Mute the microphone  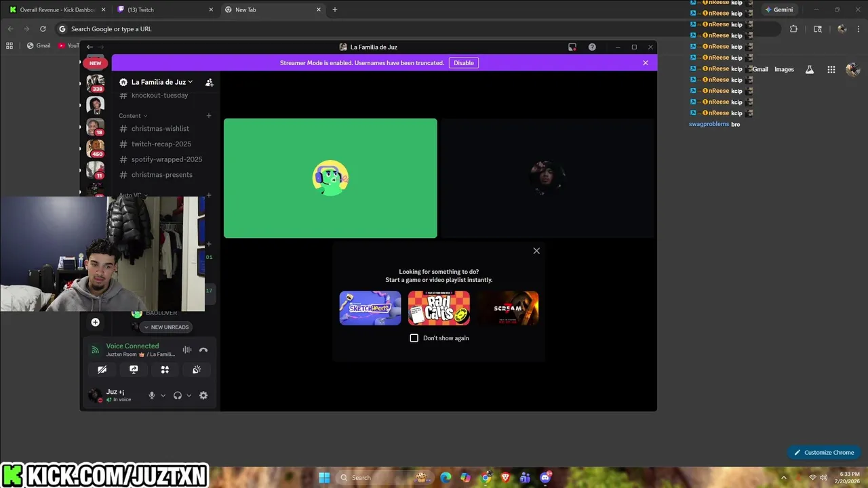[x=152, y=395]
